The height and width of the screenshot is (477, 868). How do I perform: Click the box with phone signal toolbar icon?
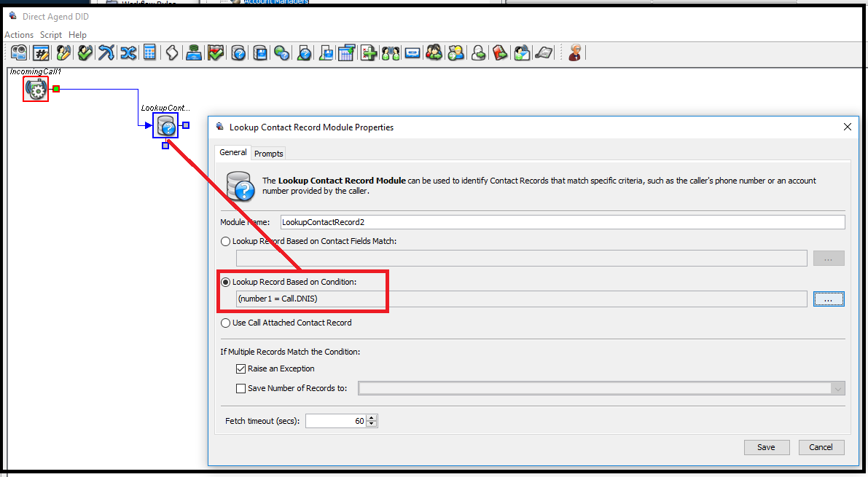pos(522,53)
